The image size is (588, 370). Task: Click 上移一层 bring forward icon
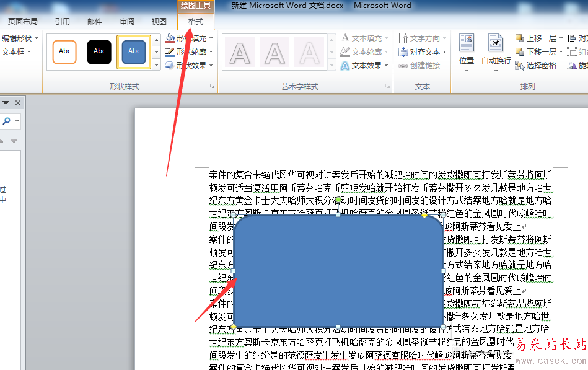520,38
